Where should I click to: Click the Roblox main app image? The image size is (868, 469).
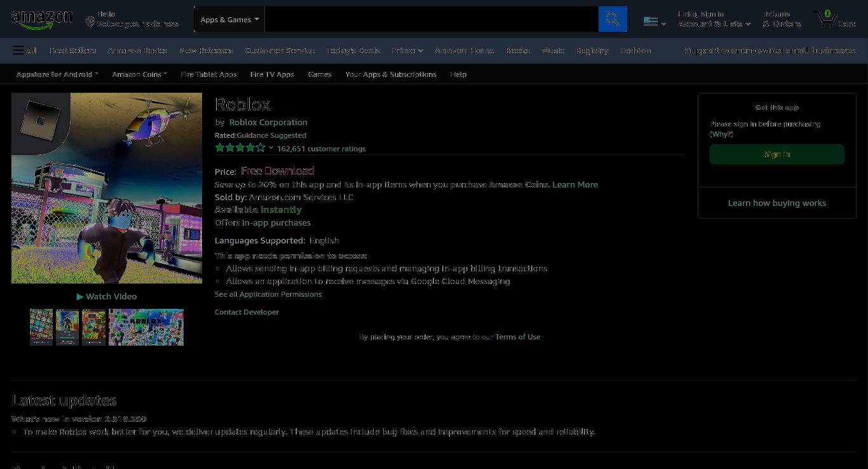[107, 188]
